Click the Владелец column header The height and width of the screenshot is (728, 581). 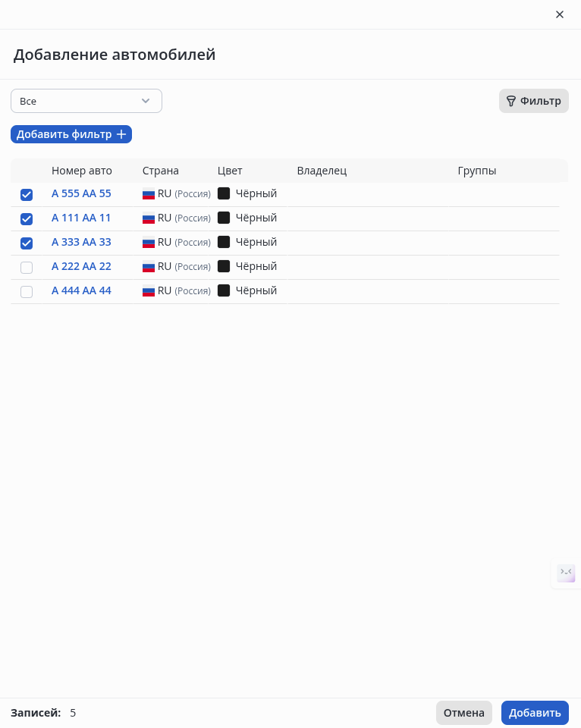click(322, 171)
